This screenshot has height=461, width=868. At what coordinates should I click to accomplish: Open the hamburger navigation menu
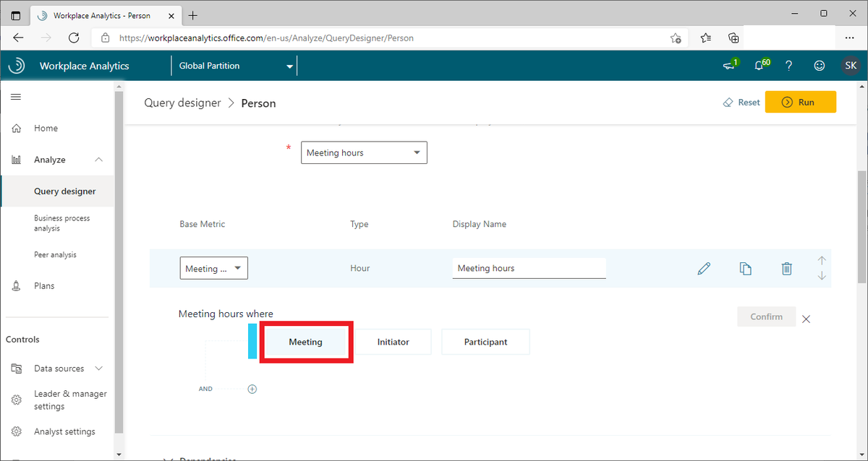click(15, 97)
